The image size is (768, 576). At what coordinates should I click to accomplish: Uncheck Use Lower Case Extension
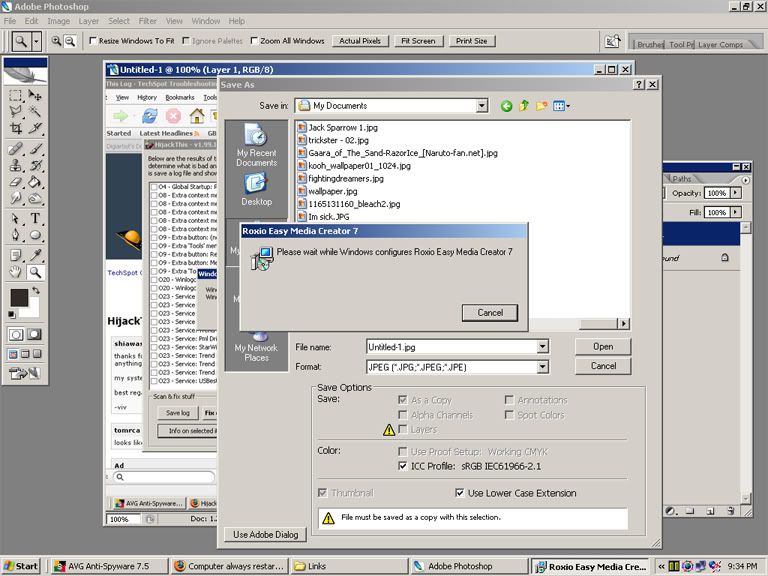click(x=459, y=493)
